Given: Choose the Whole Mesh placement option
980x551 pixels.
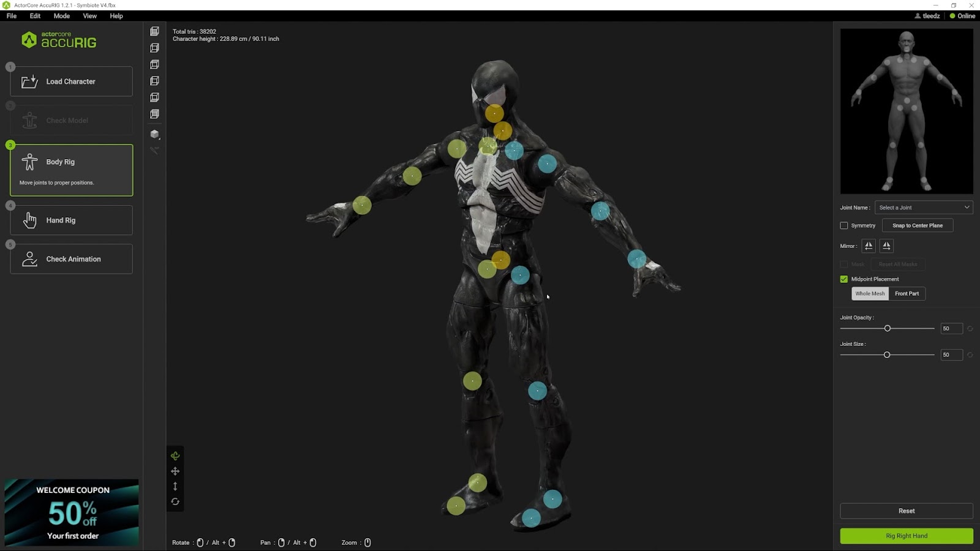Looking at the screenshot, I should (870, 293).
